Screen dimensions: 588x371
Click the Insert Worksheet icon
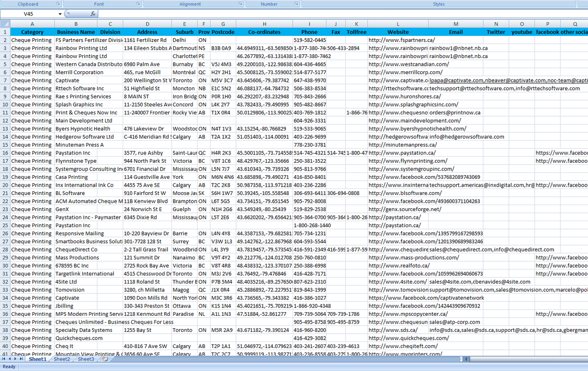(x=105, y=359)
